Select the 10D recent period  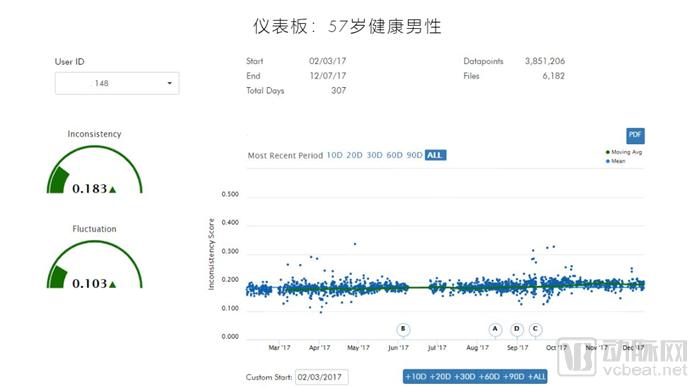pos(334,155)
